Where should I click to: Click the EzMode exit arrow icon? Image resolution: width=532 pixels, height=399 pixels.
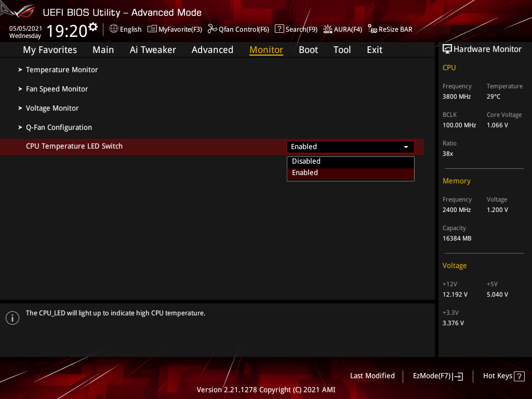458,376
